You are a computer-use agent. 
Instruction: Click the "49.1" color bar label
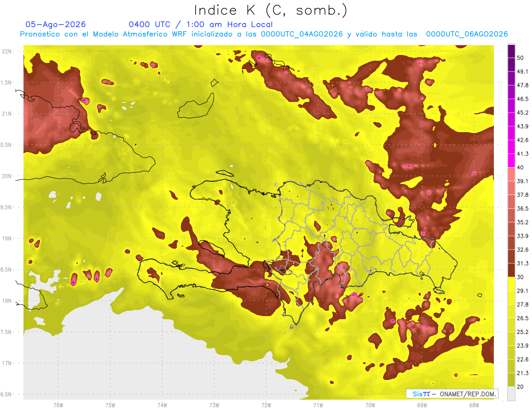click(x=522, y=71)
